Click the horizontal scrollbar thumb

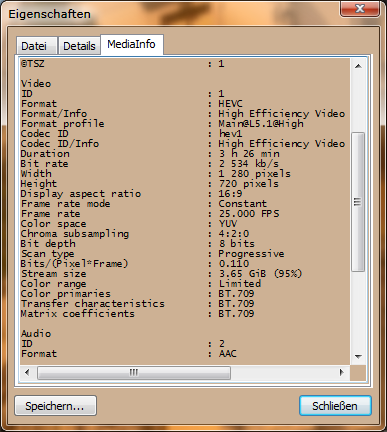tap(134, 372)
